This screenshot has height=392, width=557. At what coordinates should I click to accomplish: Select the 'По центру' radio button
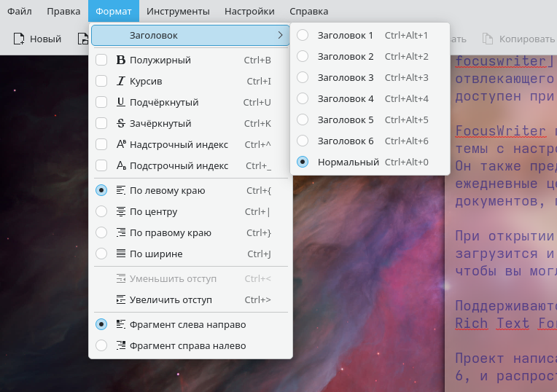click(101, 212)
